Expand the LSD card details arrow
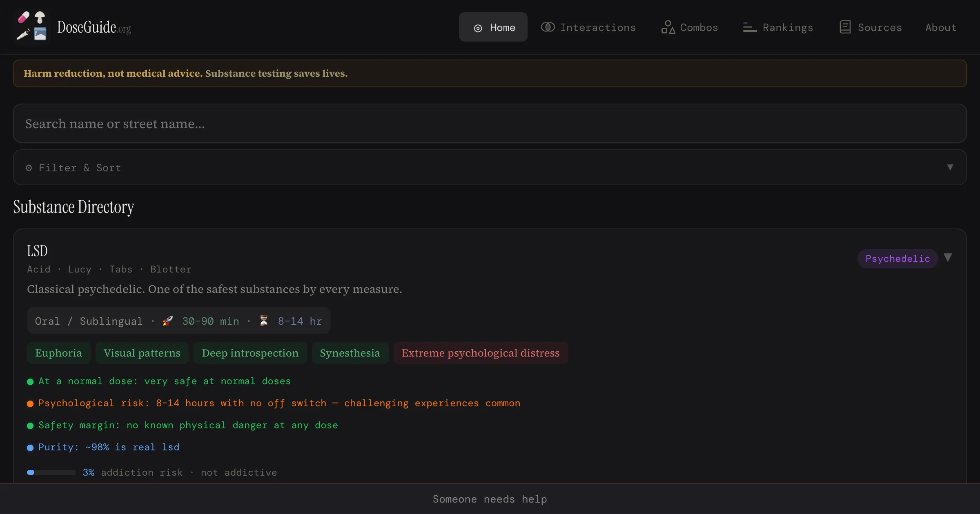Image resolution: width=980 pixels, height=514 pixels. coord(948,258)
